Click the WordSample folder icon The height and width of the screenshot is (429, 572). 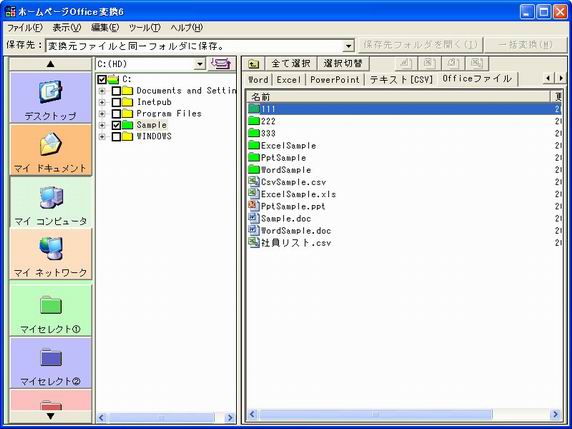254,169
